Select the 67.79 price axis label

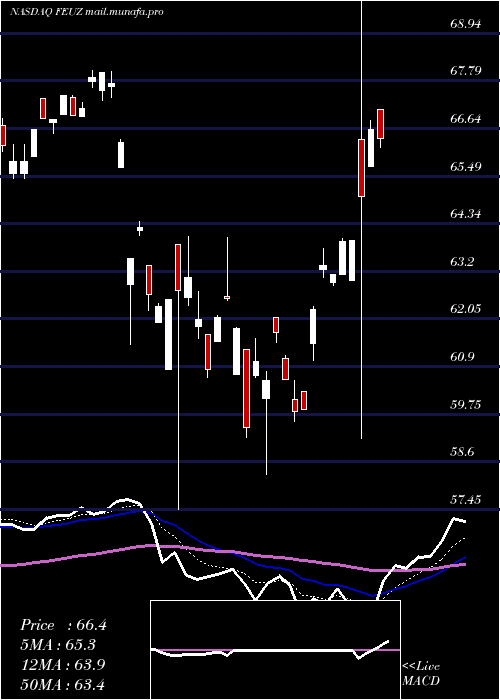(x=466, y=71)
